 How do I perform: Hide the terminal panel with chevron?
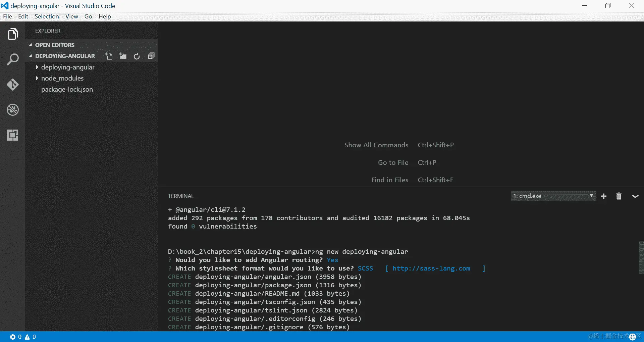635,196
